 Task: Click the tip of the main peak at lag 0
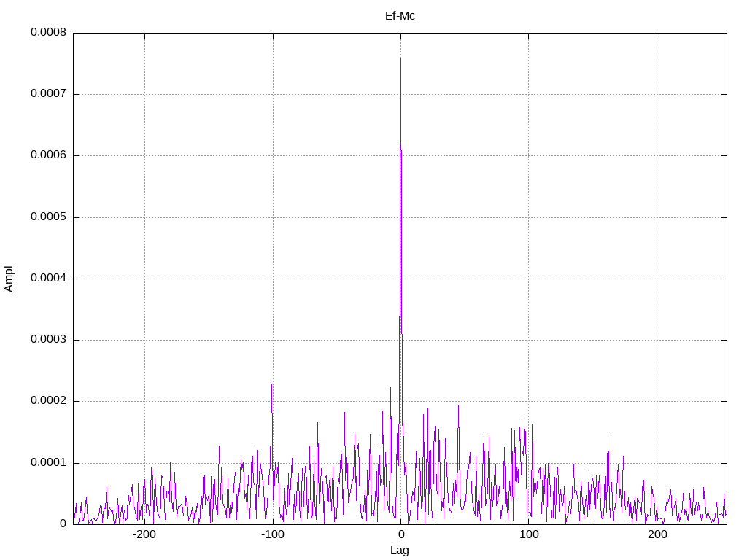tap(400, 58)
